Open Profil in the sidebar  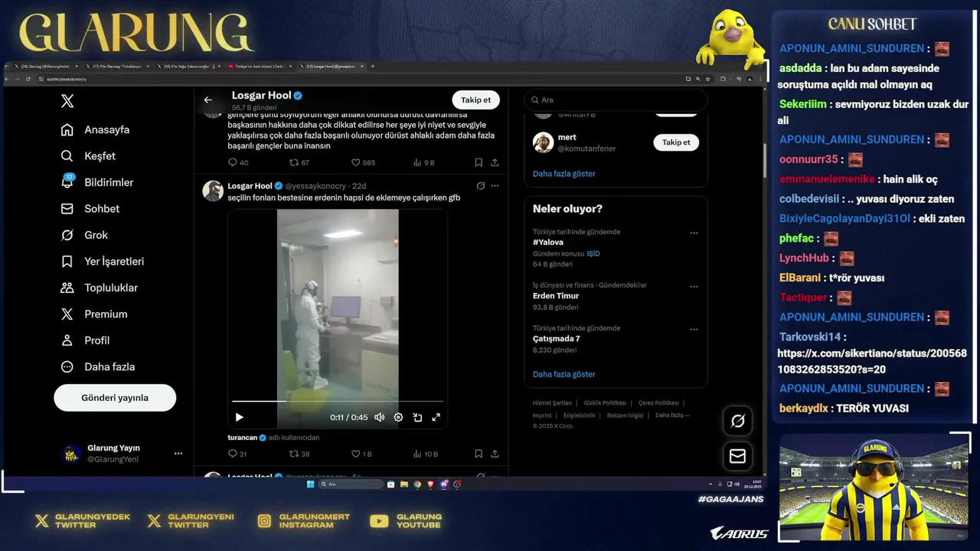[x=84, y=341]
